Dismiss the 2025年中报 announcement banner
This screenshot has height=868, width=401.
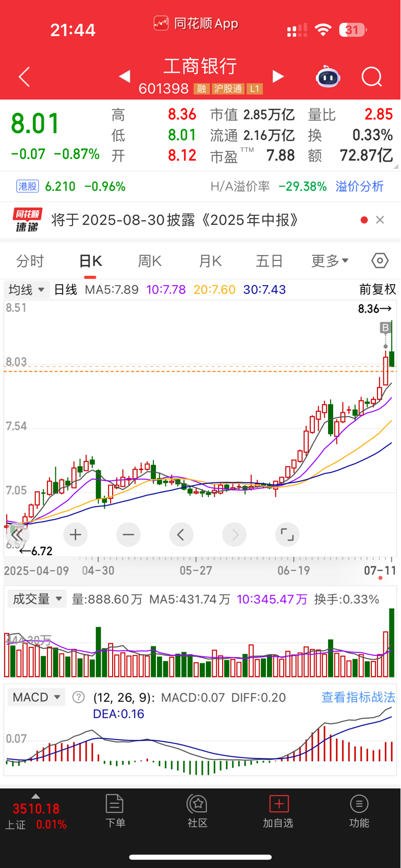click(380, 220)
